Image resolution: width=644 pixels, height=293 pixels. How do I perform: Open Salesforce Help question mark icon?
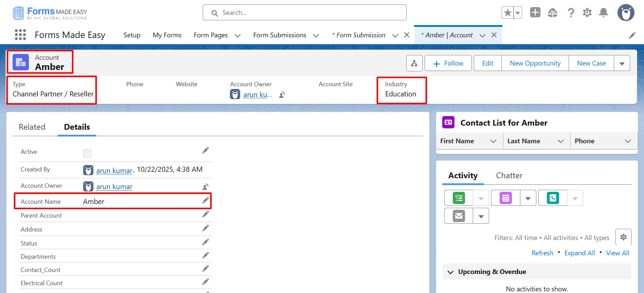(571, 13)
